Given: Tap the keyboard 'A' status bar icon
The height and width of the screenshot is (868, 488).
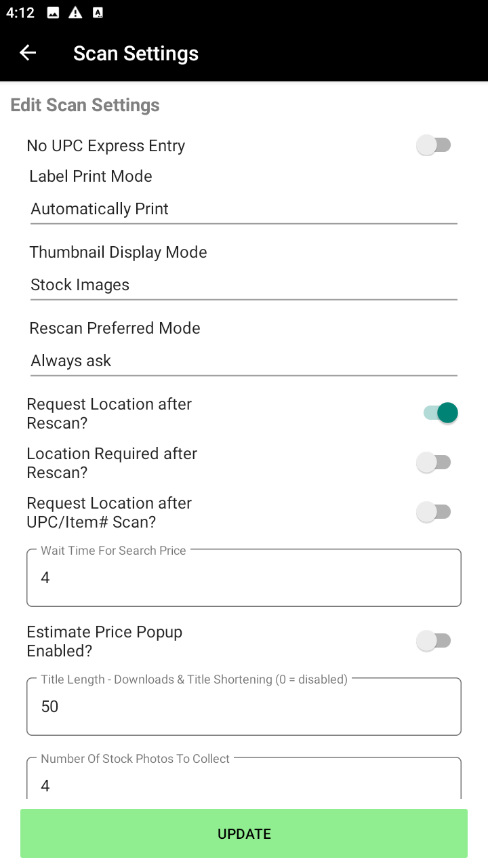Looking at the screenshot, I should pyautogui.click(x=98, y=13).
